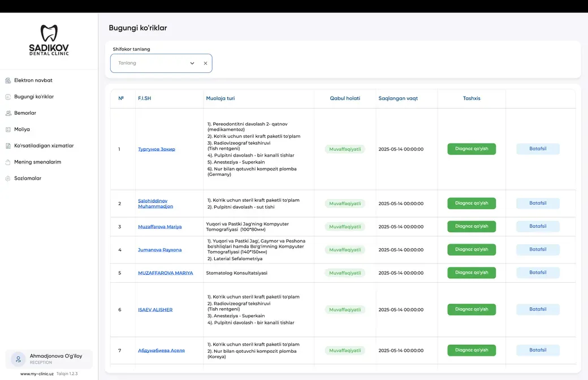Click Batafsil for Salohiddinov Muhammadjon
Viewport: 588px width, 380px height.
click(538, 204)
